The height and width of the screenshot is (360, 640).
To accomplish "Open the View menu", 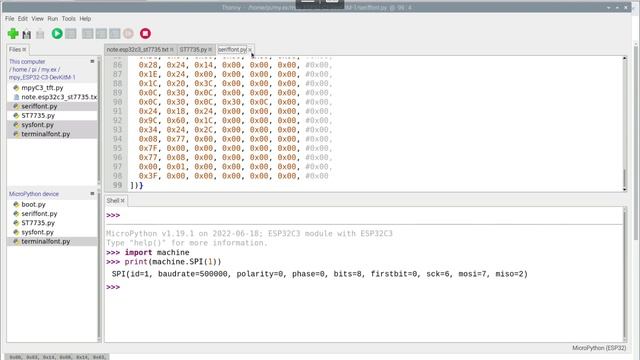I will 38,19.
